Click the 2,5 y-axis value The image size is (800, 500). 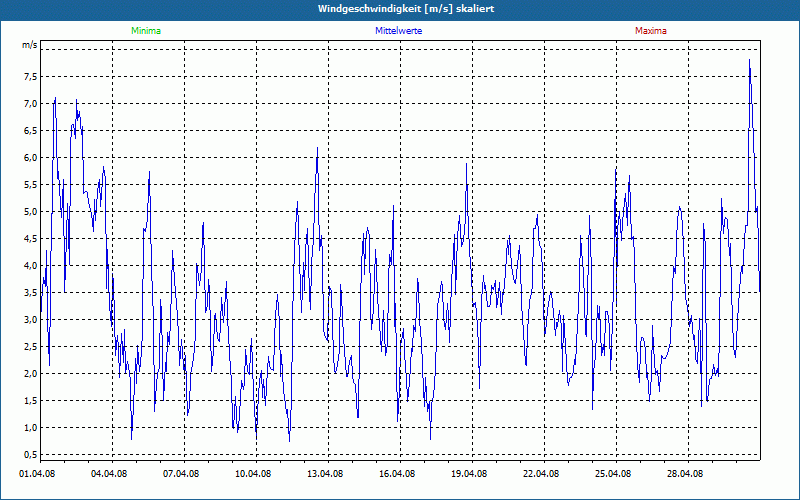pos(30,346)
